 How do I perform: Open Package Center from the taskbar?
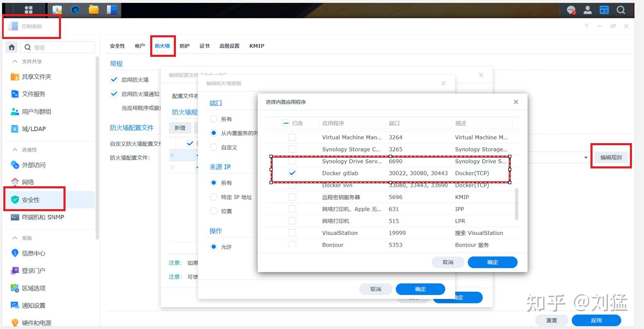pyautogui.click(x=57, y=10)
